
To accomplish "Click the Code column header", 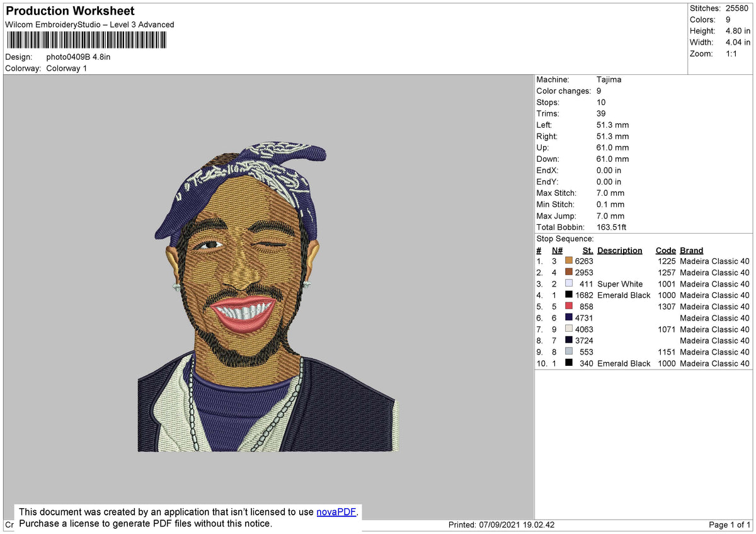I will click(665, 250).
